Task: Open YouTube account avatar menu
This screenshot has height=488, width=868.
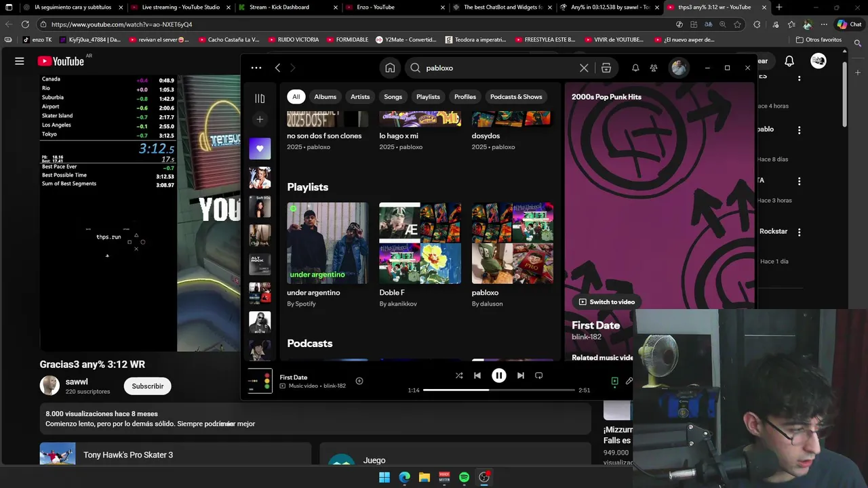Action: click(x=818, y=61)
